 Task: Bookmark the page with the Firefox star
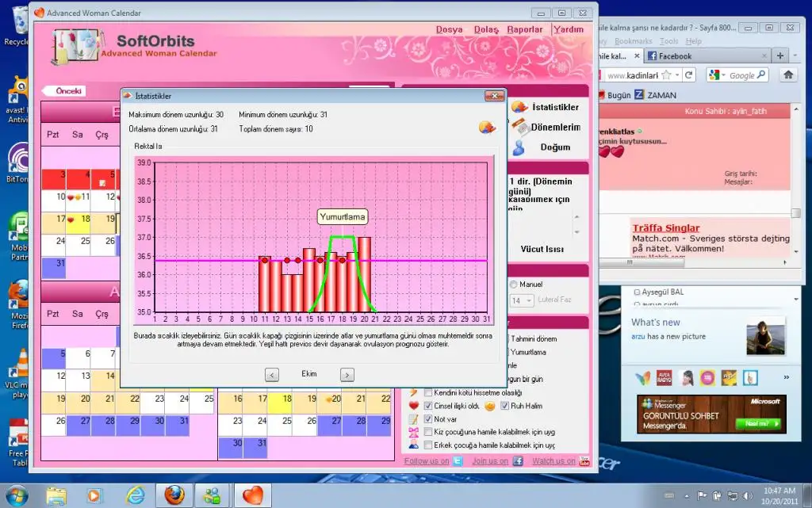pyautogui.click(x=666, y=75)
